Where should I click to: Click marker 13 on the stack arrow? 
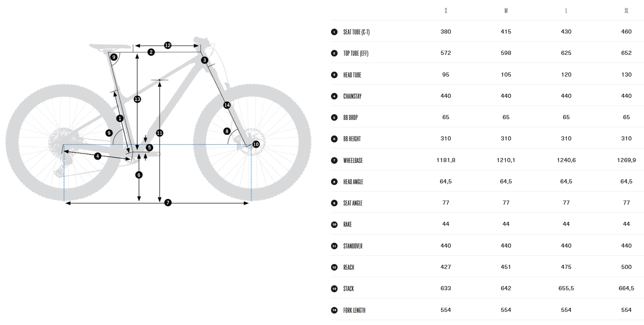pos(137,99)
